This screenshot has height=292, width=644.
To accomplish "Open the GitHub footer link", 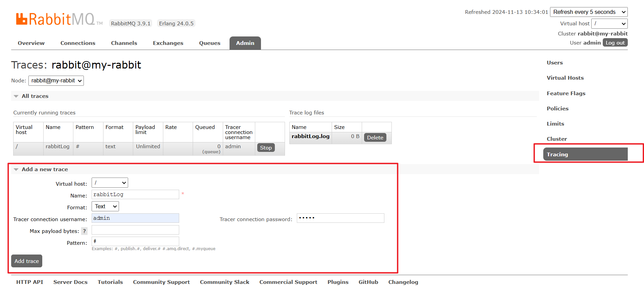I will coord(368,282).
